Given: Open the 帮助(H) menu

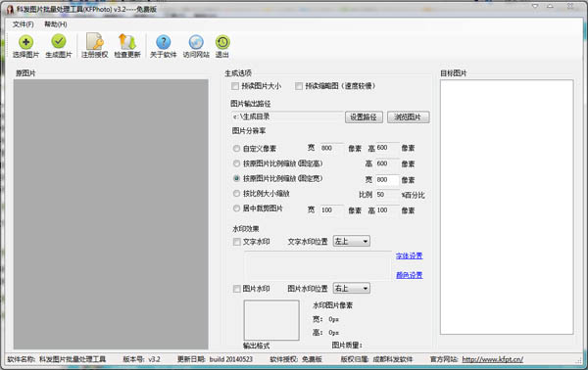Looking at the screenshot, I should tap(56, 24).
